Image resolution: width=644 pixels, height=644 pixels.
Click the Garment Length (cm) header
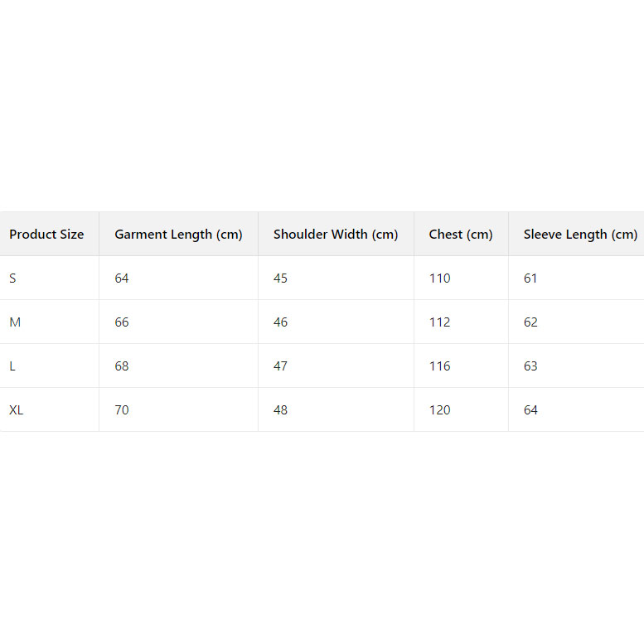click(x=178, y=235)
